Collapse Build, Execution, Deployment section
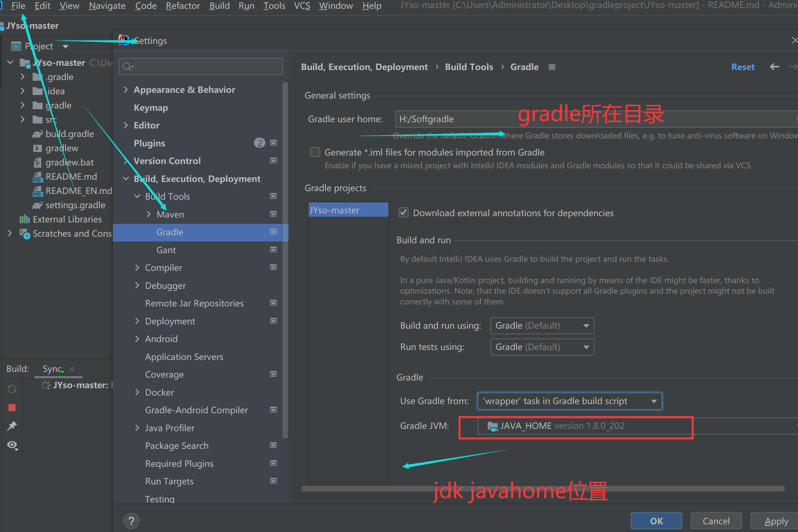This screenshot has width=798, height=532. (126, 179)
